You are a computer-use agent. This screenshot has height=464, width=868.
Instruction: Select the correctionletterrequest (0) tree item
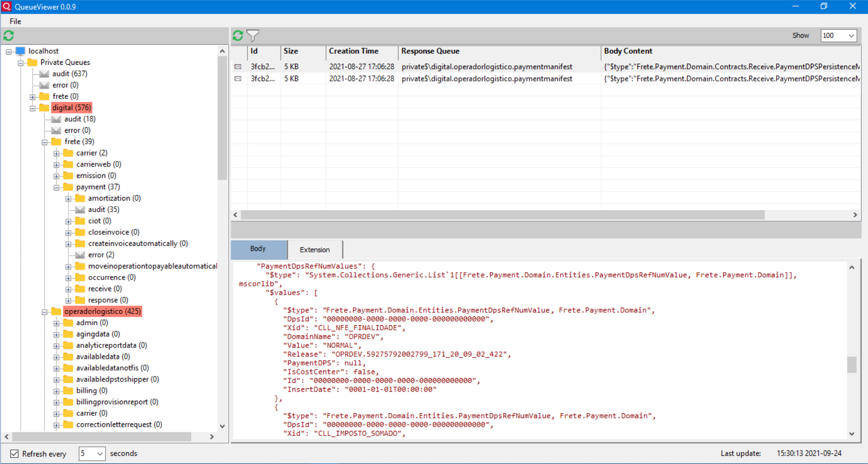tap(119, 424)
